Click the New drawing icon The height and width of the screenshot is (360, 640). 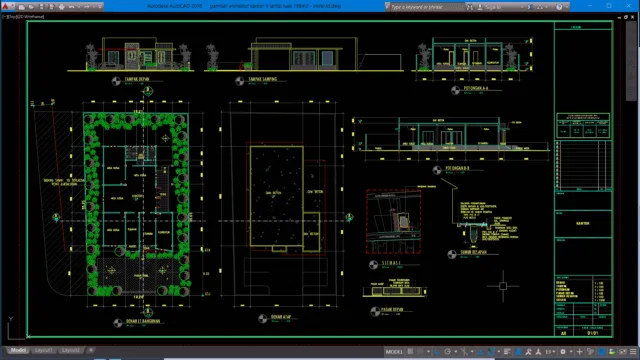[x=21, y=7]
